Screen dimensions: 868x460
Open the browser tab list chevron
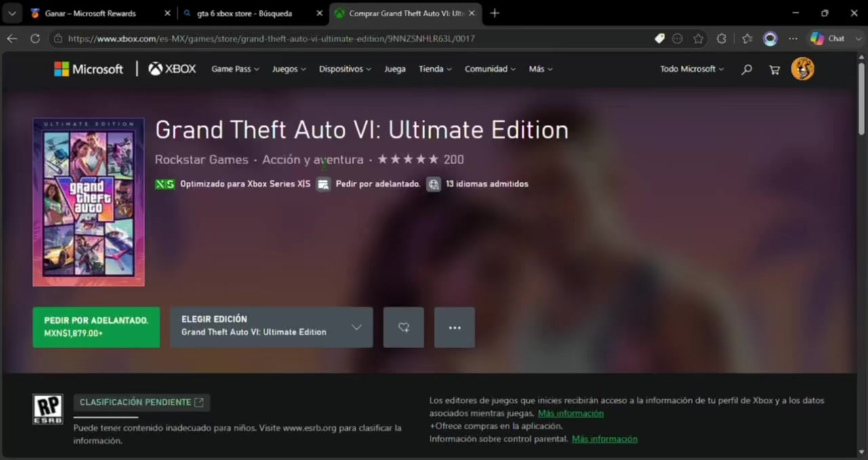(12, 13)
